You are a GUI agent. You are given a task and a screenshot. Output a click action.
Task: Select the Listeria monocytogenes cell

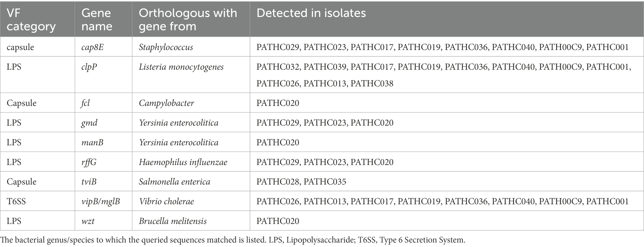click(181, 67)
